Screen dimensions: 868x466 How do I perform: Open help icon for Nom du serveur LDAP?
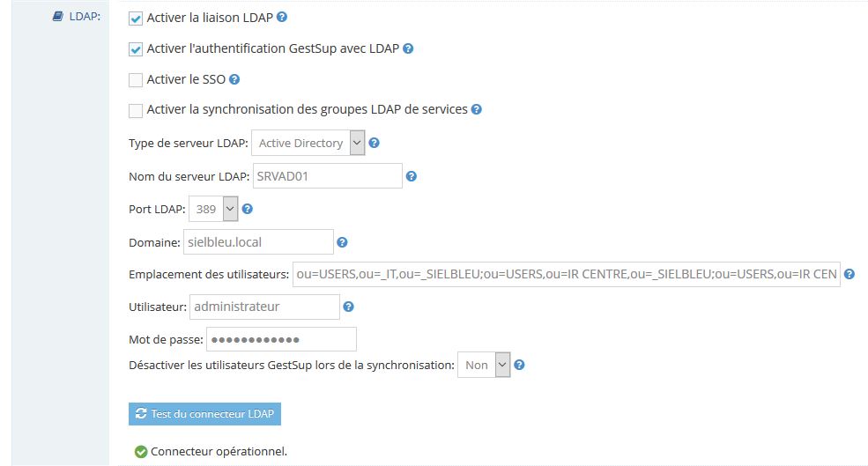(412, 176)
